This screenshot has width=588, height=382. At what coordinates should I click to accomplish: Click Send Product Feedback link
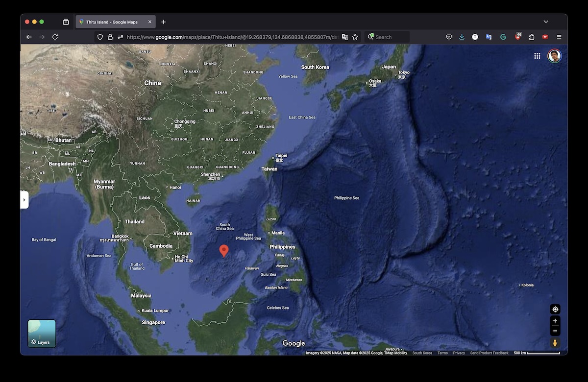pos(490,353)
